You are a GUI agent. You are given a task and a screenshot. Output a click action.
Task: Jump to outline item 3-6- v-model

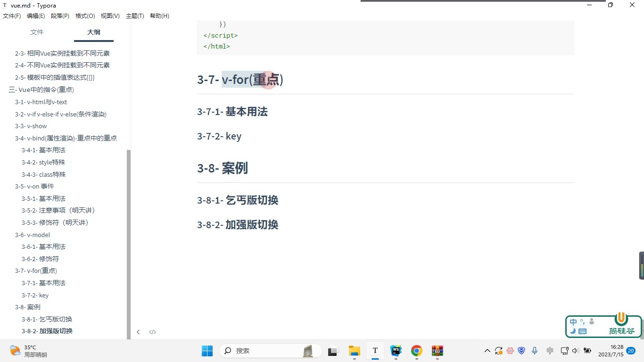pyautogui.click(x=33, y=235)
